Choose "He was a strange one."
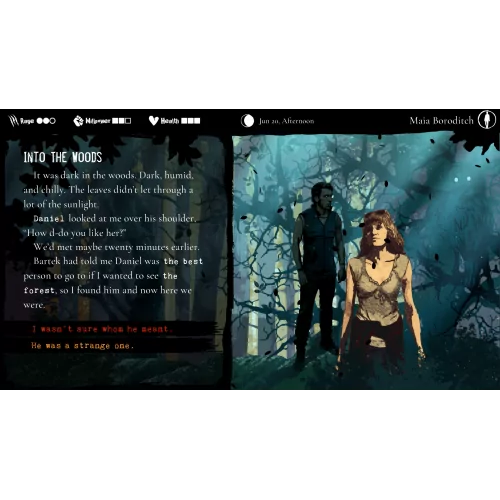 click(83, 346)
